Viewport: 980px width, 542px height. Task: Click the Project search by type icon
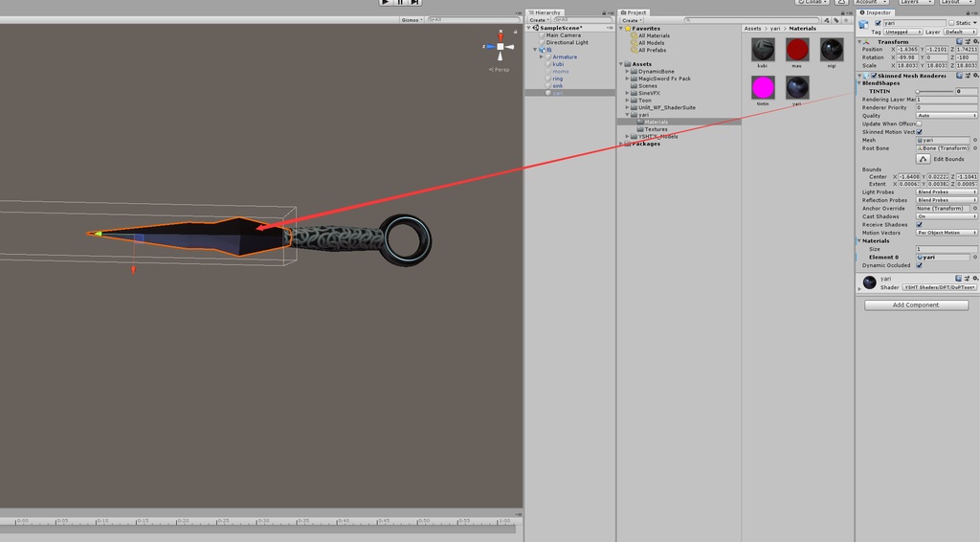click(x=827, y=20)
